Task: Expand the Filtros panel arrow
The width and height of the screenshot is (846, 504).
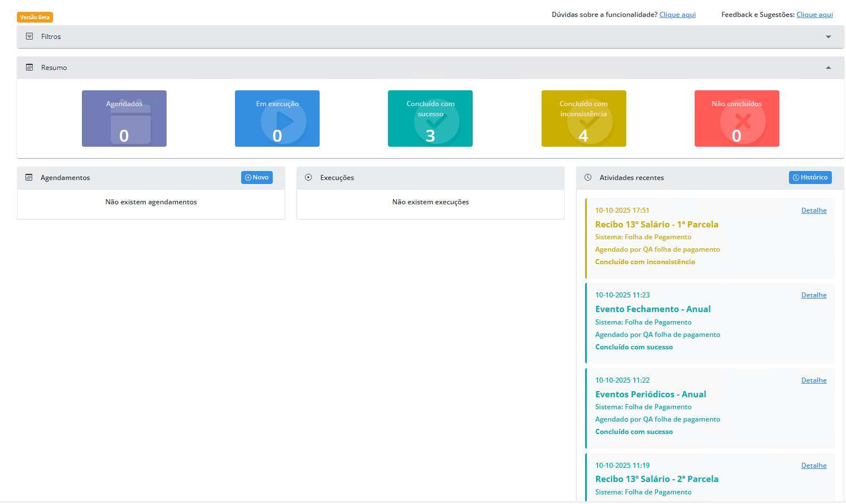Action: click(828, 37)
